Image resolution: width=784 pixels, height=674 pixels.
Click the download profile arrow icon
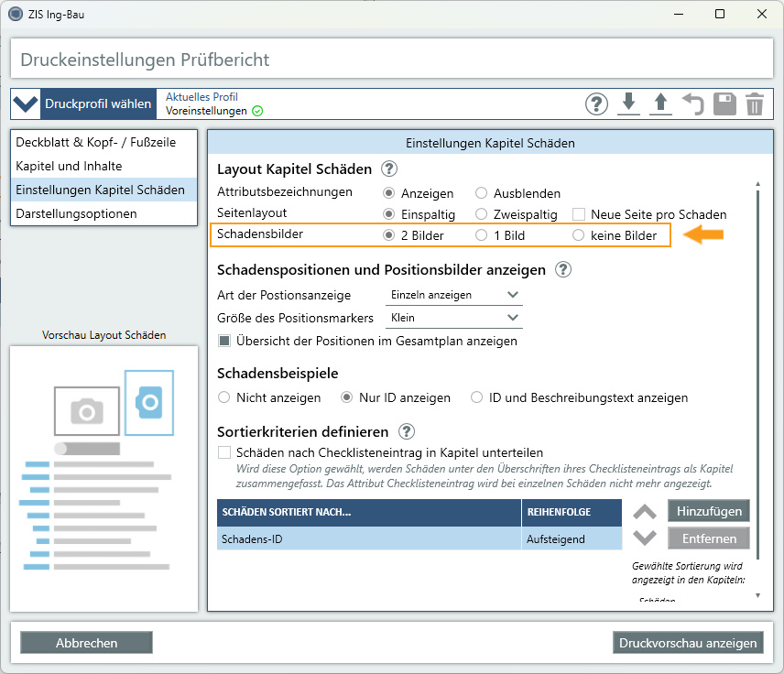[628, 103]
